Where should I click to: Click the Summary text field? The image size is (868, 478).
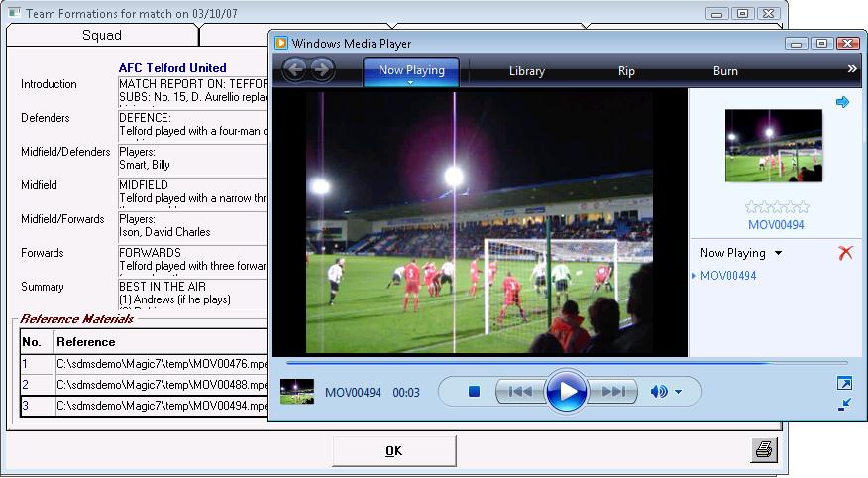point(192,293)
